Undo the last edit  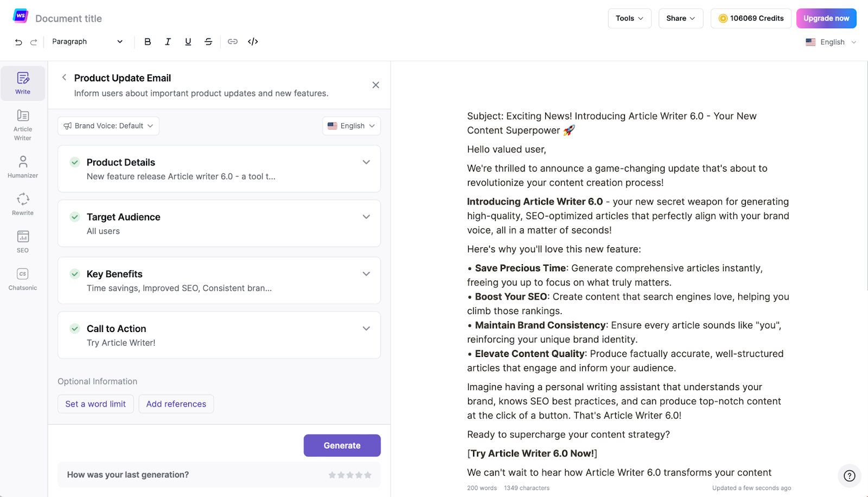(18, 42)
